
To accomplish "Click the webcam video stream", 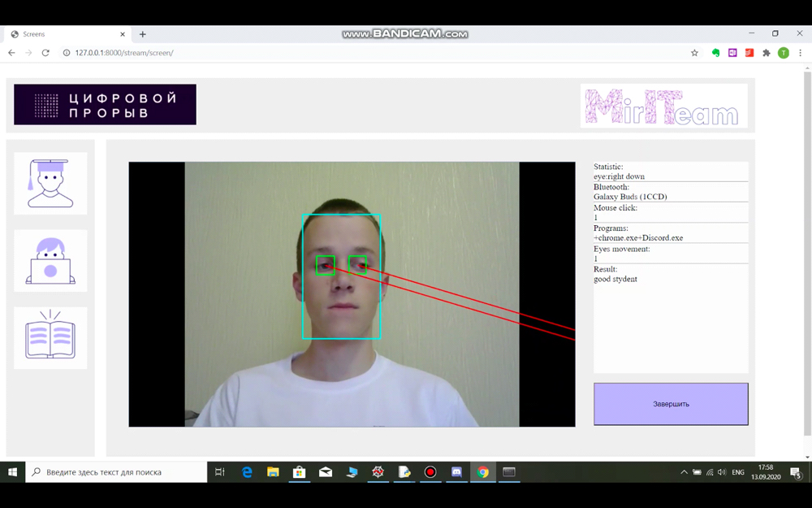I will click(352, 294).
